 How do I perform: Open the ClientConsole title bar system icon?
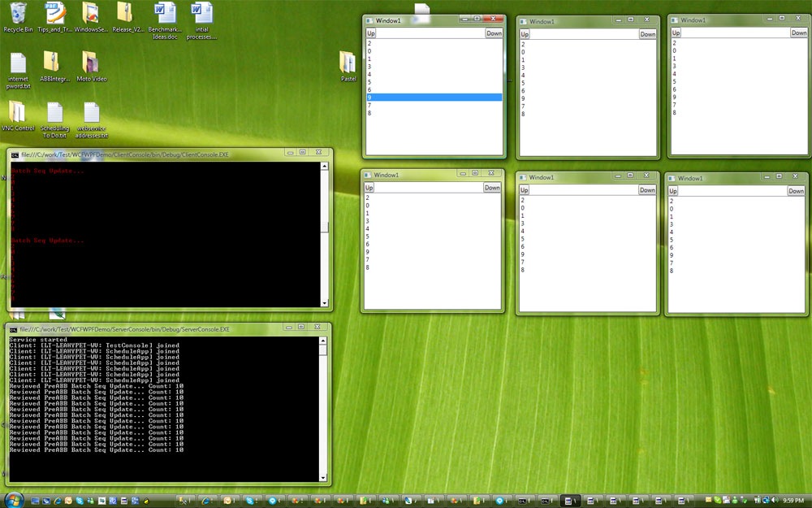(x=15, y=154)
